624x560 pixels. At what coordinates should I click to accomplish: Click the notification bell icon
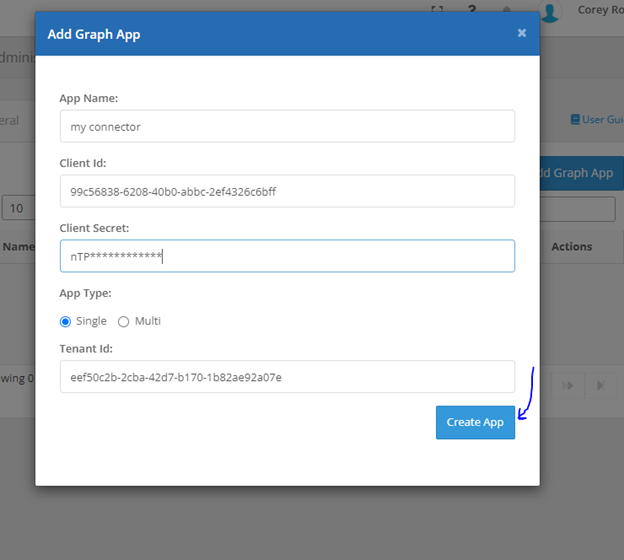click(508, 9)
